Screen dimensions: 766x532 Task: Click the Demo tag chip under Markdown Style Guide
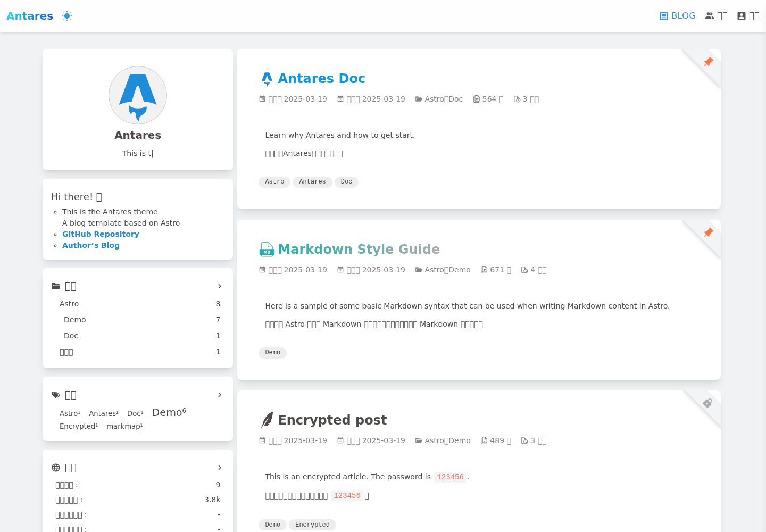(x=272, y=353)
